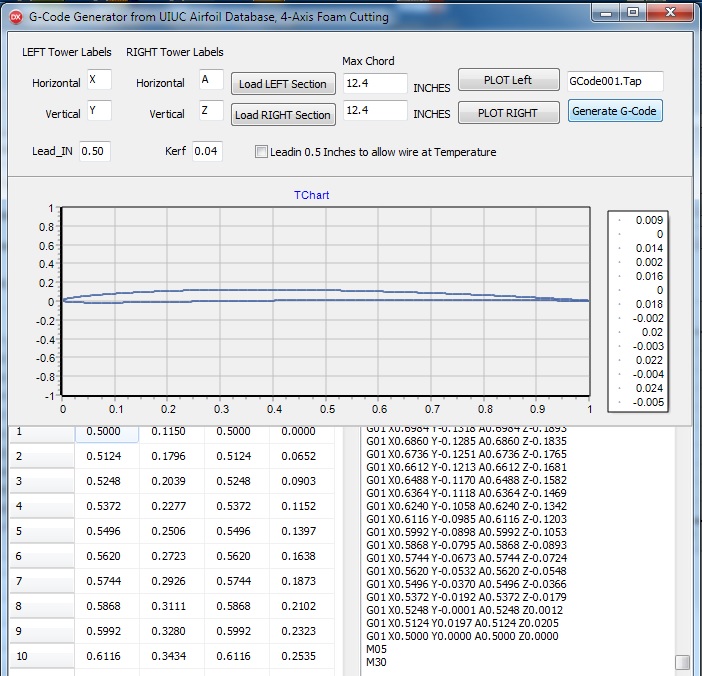Click the Kerf value field
The image size is (702, 676).
(207, 152)
